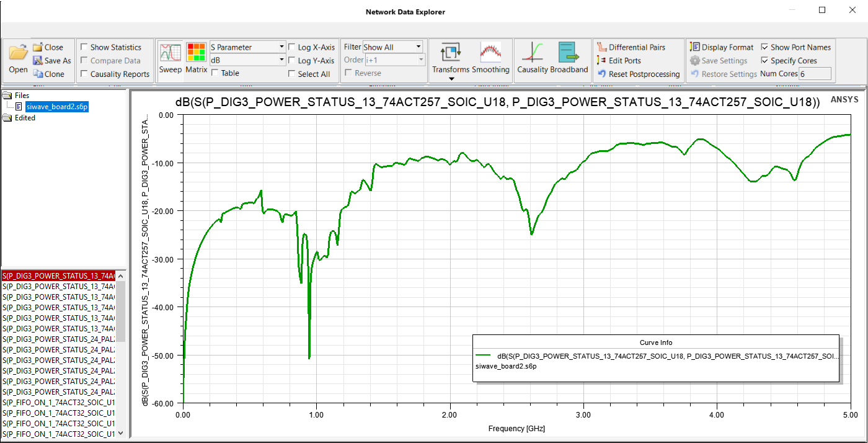Switch to the Matrix view icon
This screenshot has width=868, height=443.
click(196, 59)
